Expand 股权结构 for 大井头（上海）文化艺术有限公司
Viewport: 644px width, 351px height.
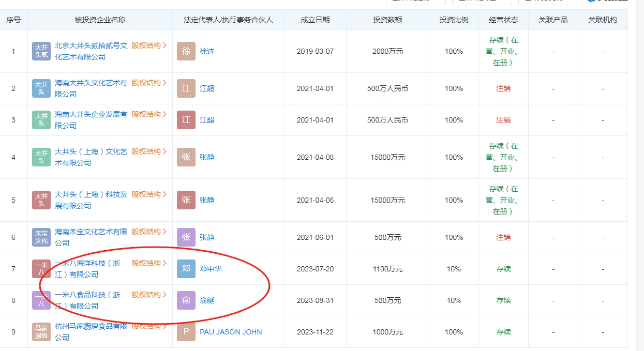click(149, 151)
